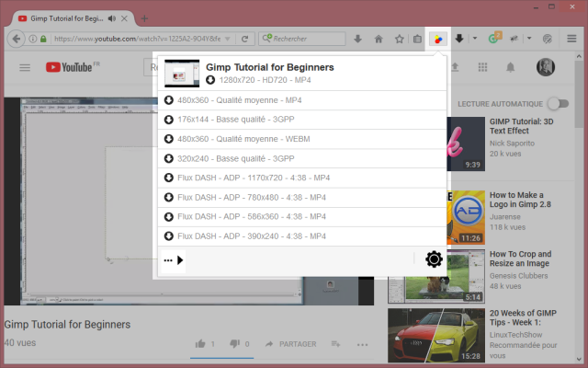Open How to Make a Logo in Gimp 2.8
This screenshot has width=588, height=368.
(x=520, y=200)
